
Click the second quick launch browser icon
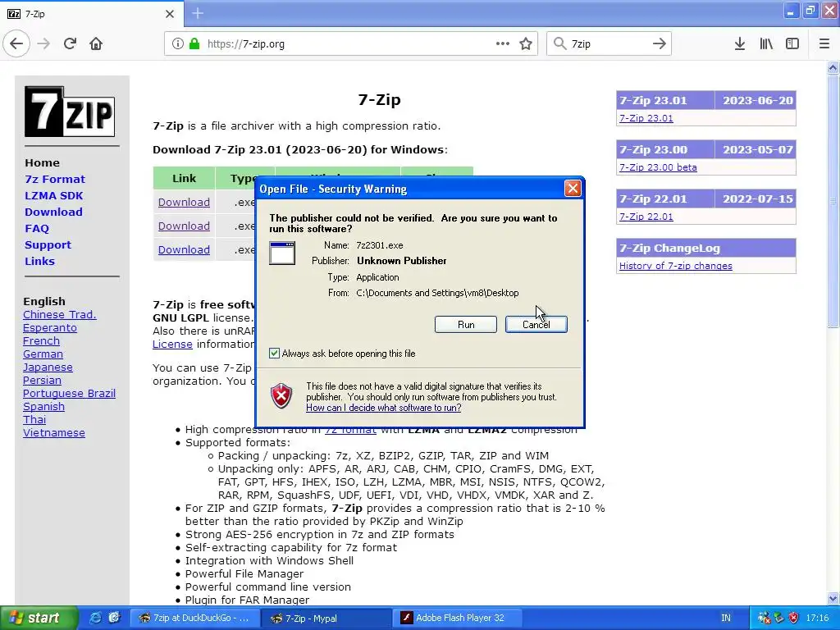[x=115, y=618]
